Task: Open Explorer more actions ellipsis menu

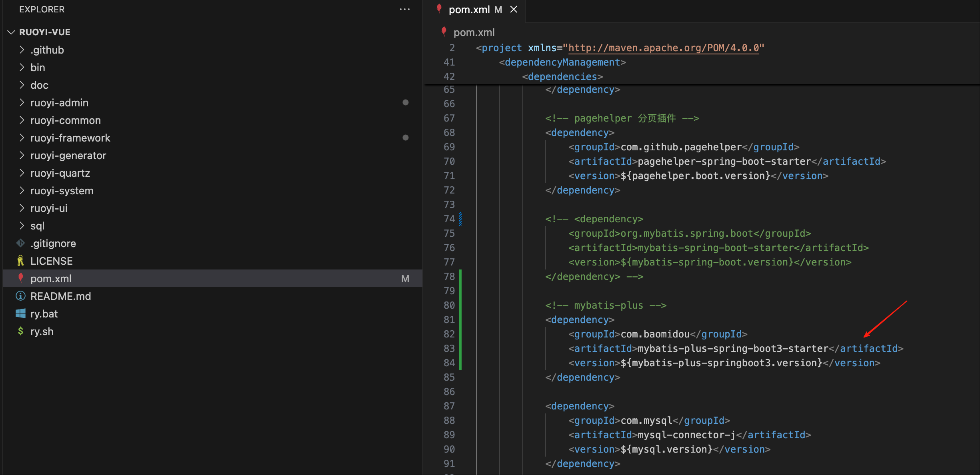Action: 404,9
